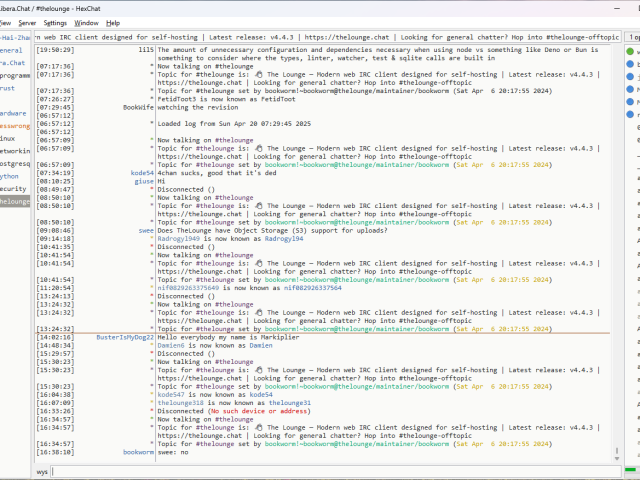Switch to the linux channel
Viewport: 640px width, 480px height.
point(8,138)
